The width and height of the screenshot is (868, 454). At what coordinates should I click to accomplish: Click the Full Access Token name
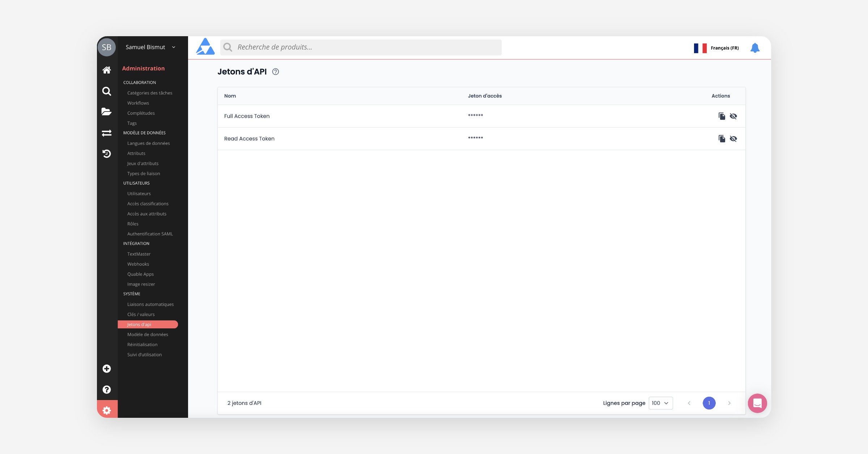(247, 116)
